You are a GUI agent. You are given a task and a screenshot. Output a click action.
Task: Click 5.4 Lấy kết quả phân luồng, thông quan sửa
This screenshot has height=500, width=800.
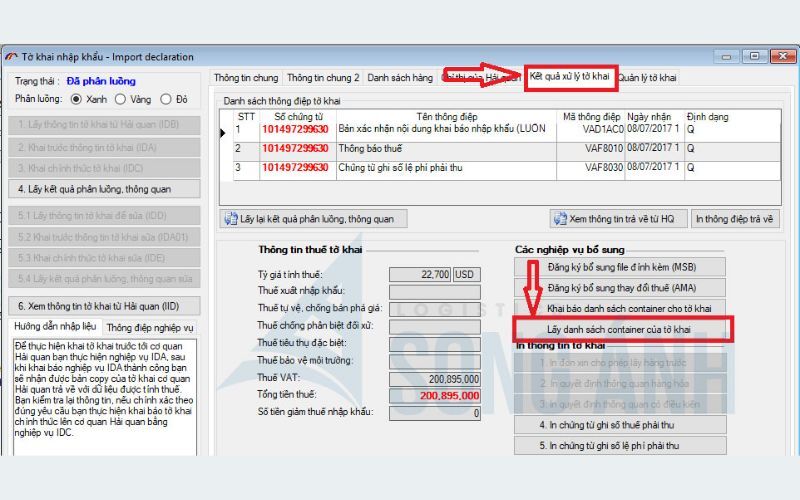pyautogui.click(x=105, y=279)
